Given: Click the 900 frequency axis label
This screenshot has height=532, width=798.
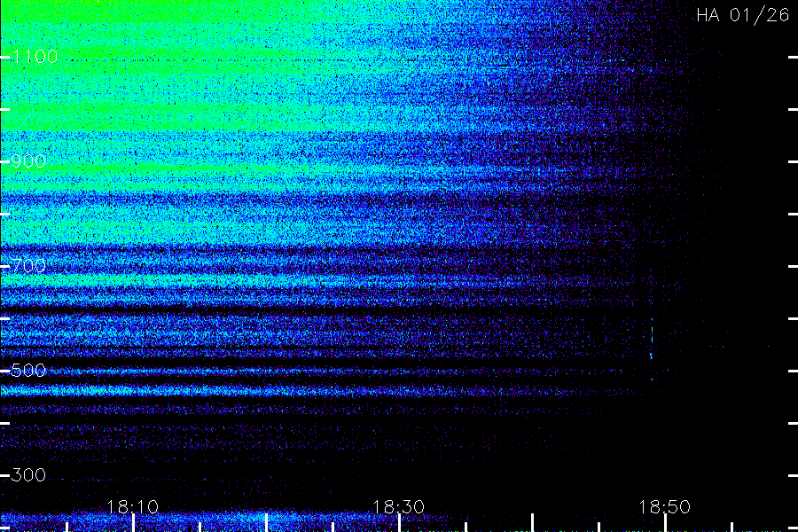Looking at the screenshot, I should pyautogui.click(x=28, y=161).
